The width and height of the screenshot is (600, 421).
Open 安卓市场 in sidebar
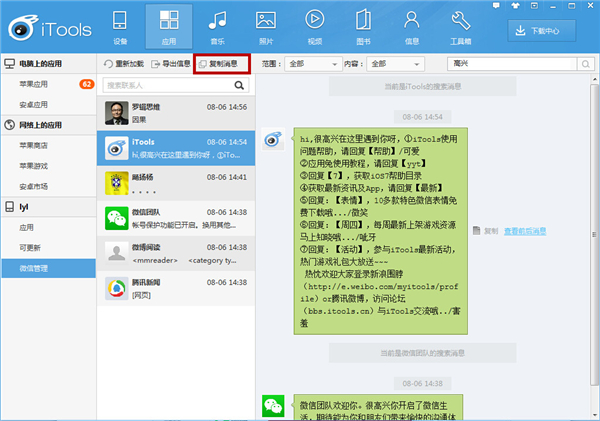[x=34, y=186]
